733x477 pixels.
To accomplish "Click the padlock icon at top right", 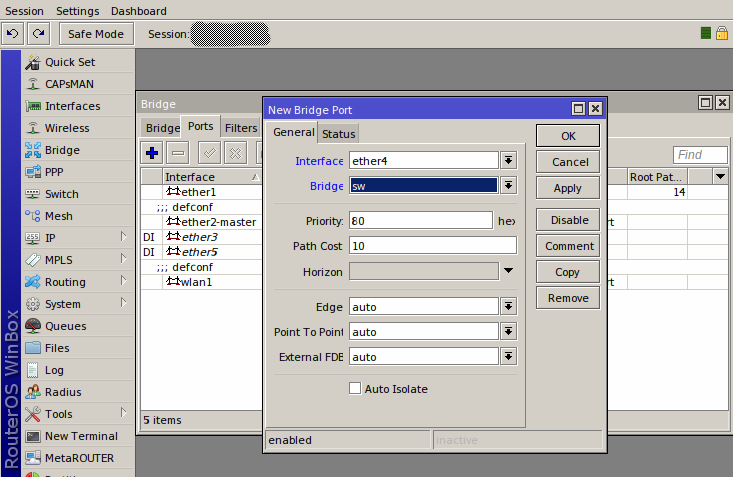I will pyautogui.click(x=721, y=33).
